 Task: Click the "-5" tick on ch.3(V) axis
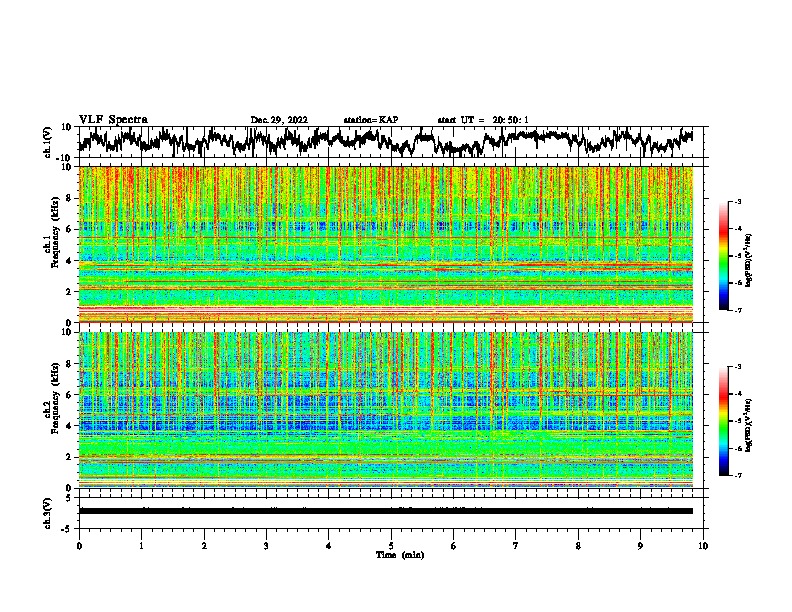point(68,529)
